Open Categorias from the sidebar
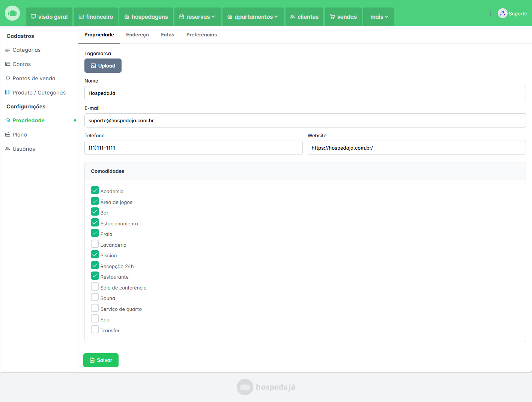532x402 pixels. [x=26, y=50]
